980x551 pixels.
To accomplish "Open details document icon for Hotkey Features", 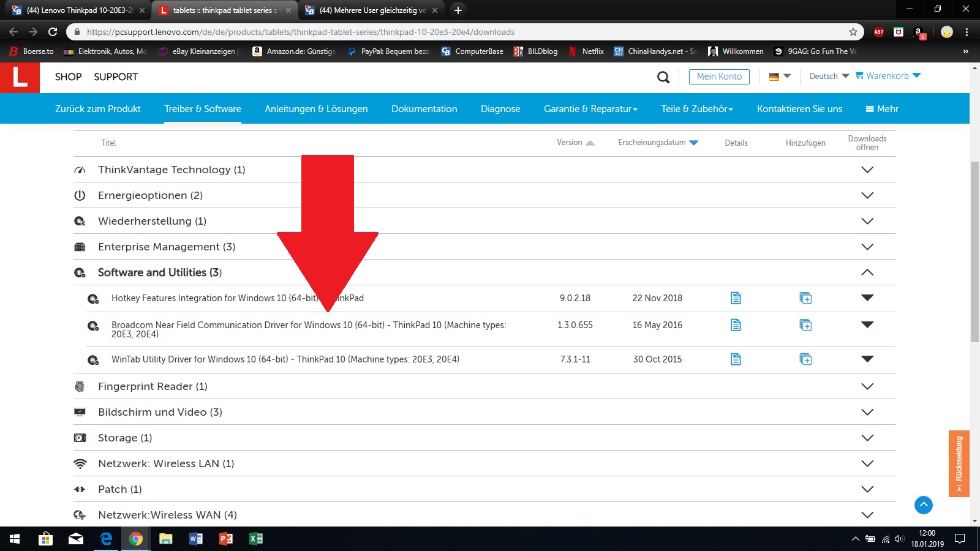I will click(x=736, y=298).
